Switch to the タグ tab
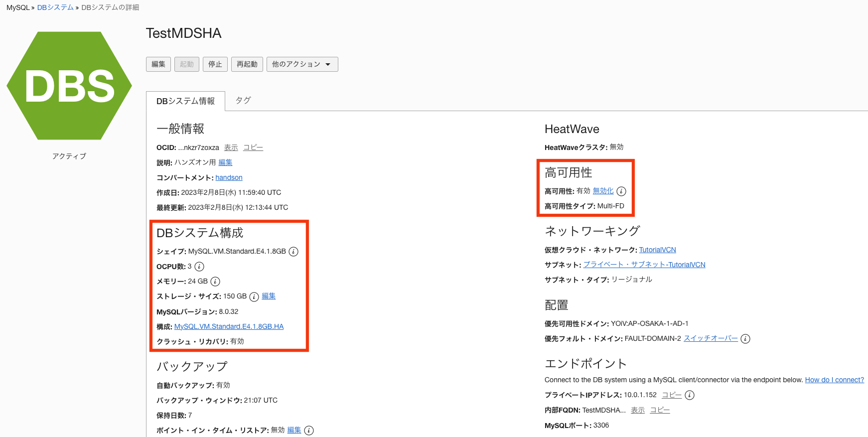The height and width of the screenshot is (437, 868). (243, 101)
